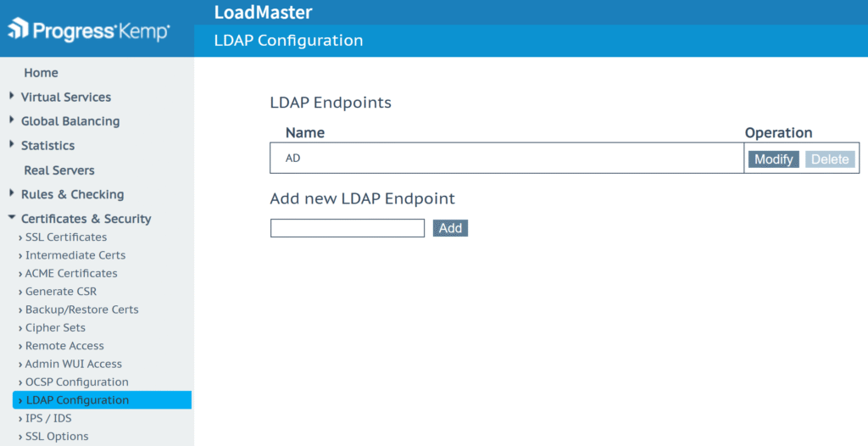Click the Add endpoint button
The image size is (868, 446).
point(451,228)
